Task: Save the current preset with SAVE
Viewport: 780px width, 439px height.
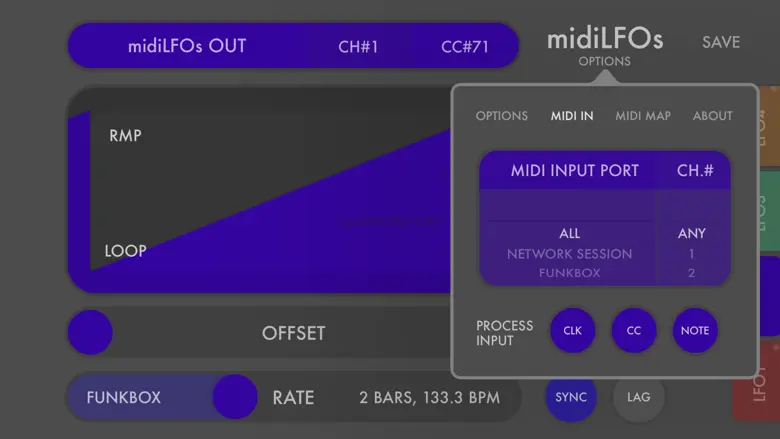Action: (721, 42)
